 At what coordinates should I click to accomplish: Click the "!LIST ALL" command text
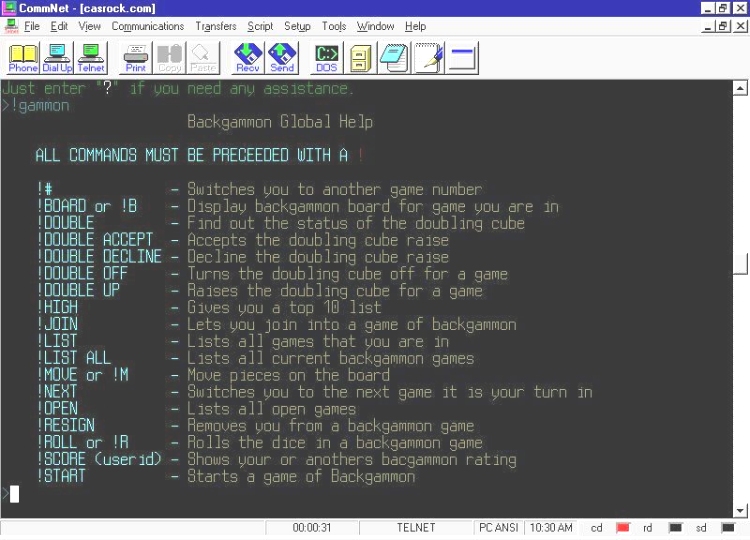click(x=74, y=358)
